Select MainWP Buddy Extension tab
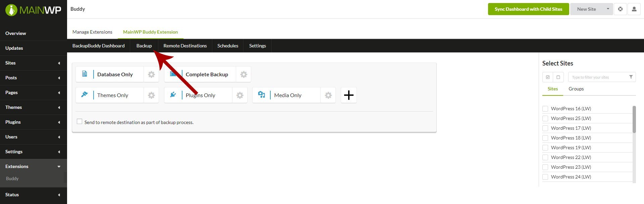Image resolution: width=644 pixels, height=204 pixels. [x=150, y=32]
